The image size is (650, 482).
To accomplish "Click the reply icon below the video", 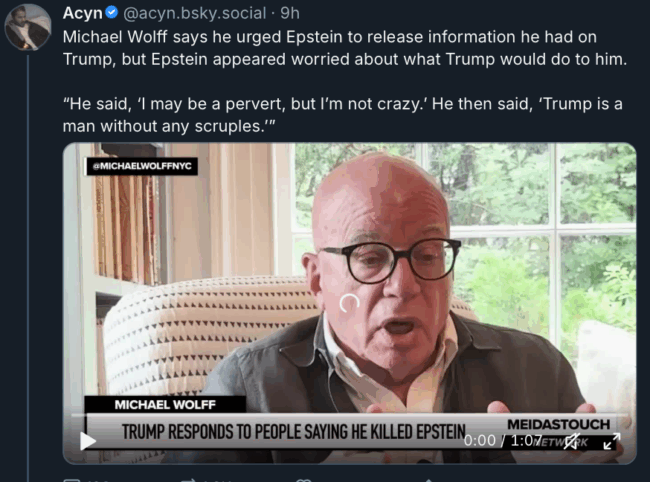I will point(72,480).
